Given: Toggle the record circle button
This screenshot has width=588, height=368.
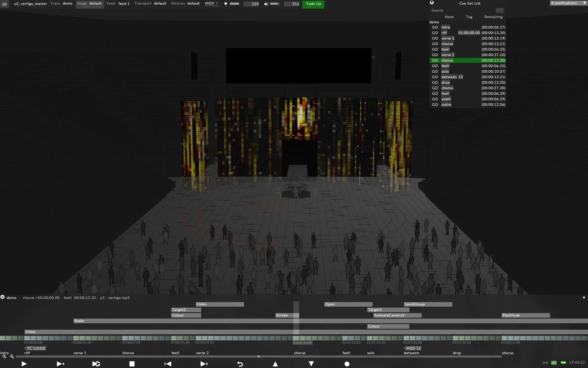Looking at the screenshot, I should (x=347, y=364).
